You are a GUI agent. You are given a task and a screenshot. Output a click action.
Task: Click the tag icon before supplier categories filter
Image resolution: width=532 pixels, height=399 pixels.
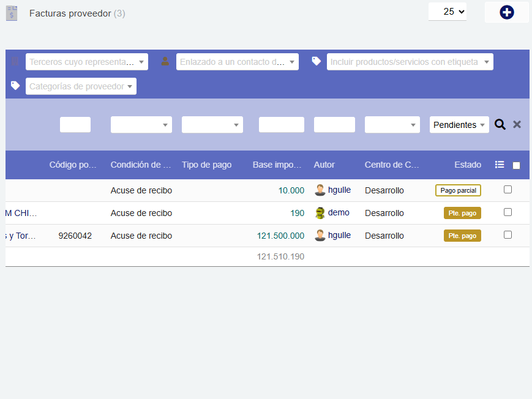point(15,86)
